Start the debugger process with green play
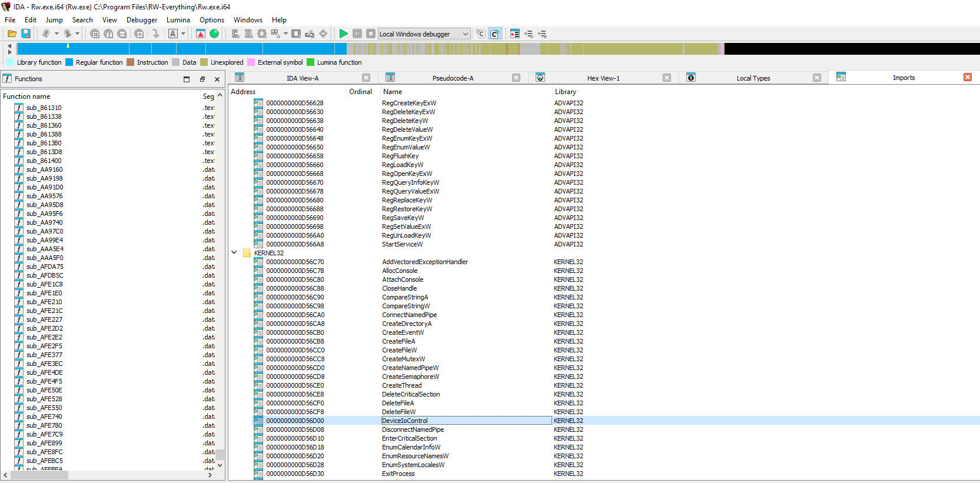Screen dimensions: 980x483 click(x=344, y=34)
